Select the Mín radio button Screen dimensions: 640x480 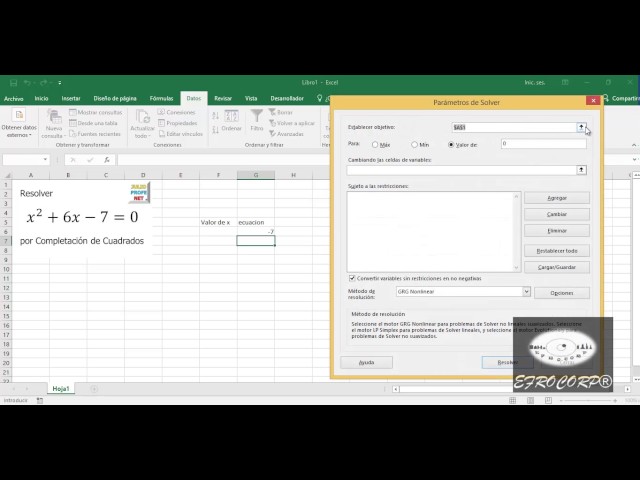[x=414, y=144]
